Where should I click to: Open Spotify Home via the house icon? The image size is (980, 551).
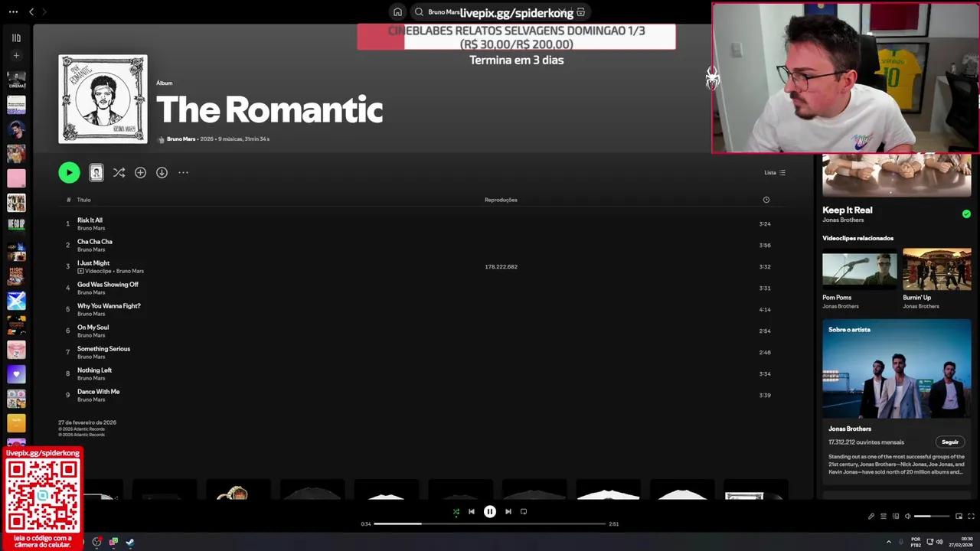tap(397, 12)
